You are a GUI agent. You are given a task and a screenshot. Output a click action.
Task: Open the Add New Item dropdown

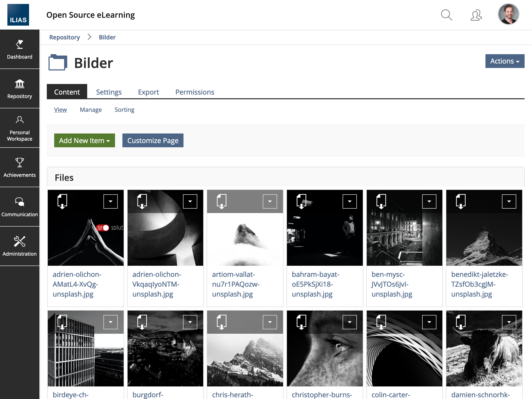point(84,140)
